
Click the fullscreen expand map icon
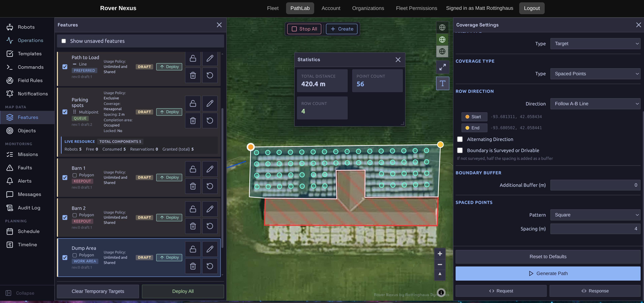coord(442,67)
